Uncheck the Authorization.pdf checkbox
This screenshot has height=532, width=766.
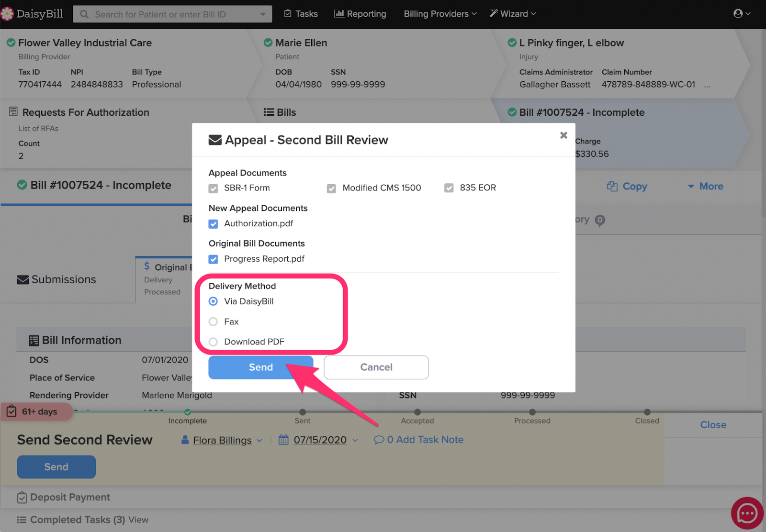tap(214, 224)
